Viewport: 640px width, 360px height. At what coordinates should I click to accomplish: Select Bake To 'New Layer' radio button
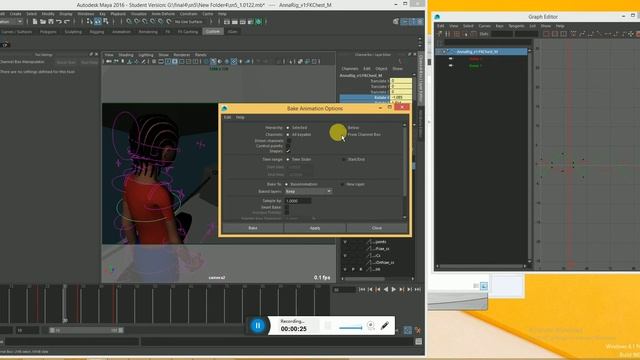pos(342,184)
